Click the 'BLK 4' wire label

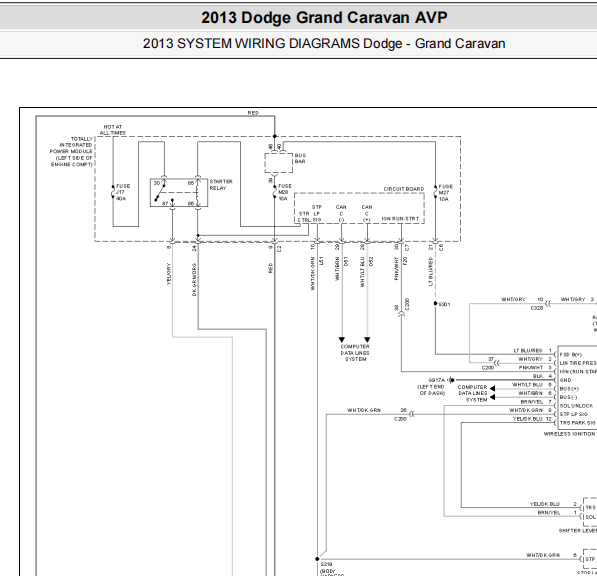[542, 376]
